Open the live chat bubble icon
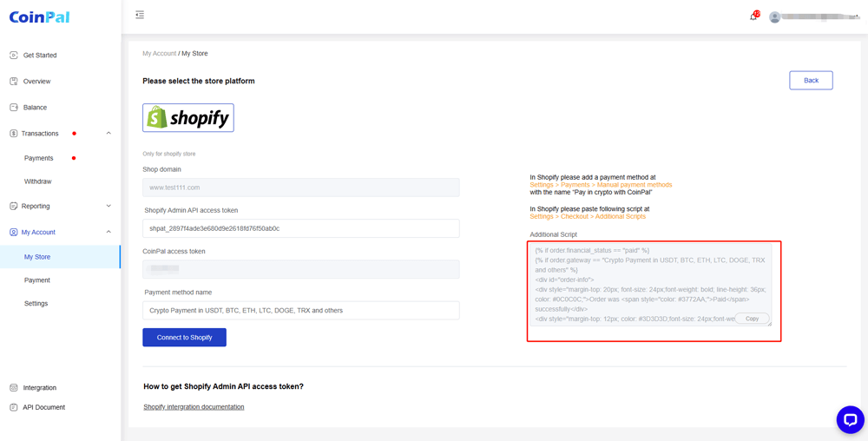 [x=850, y=420]
